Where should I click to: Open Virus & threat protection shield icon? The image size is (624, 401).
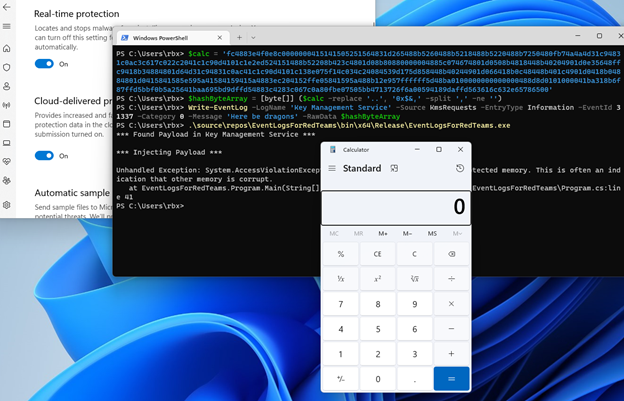pyautogui.click(x=7, y=66)
